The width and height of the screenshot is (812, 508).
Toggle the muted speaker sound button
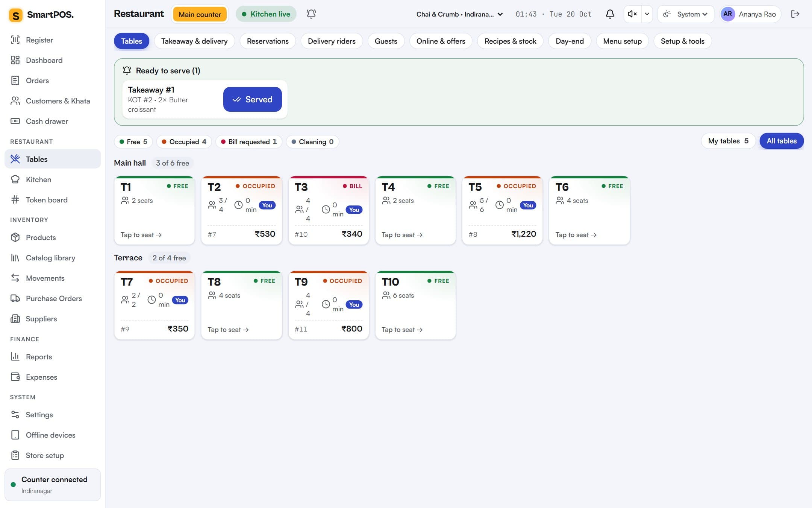632,14
